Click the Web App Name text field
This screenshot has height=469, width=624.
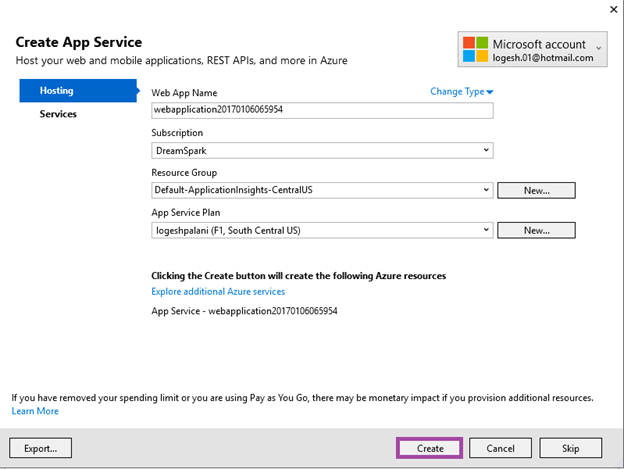(x=322, y=110)
